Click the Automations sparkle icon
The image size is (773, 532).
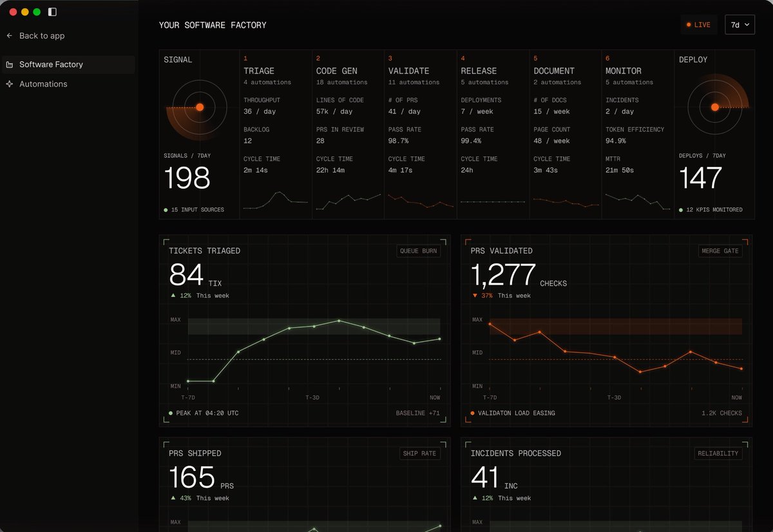click(10, 84)
